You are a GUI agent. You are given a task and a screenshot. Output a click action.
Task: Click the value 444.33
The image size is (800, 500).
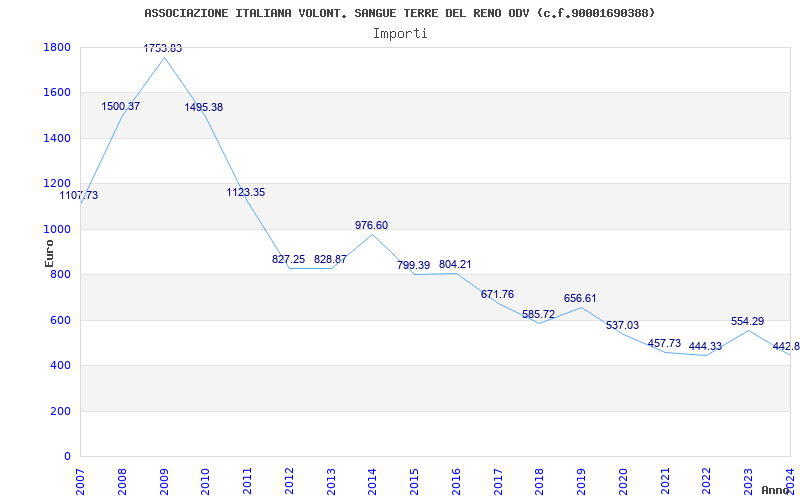(705, 347)
